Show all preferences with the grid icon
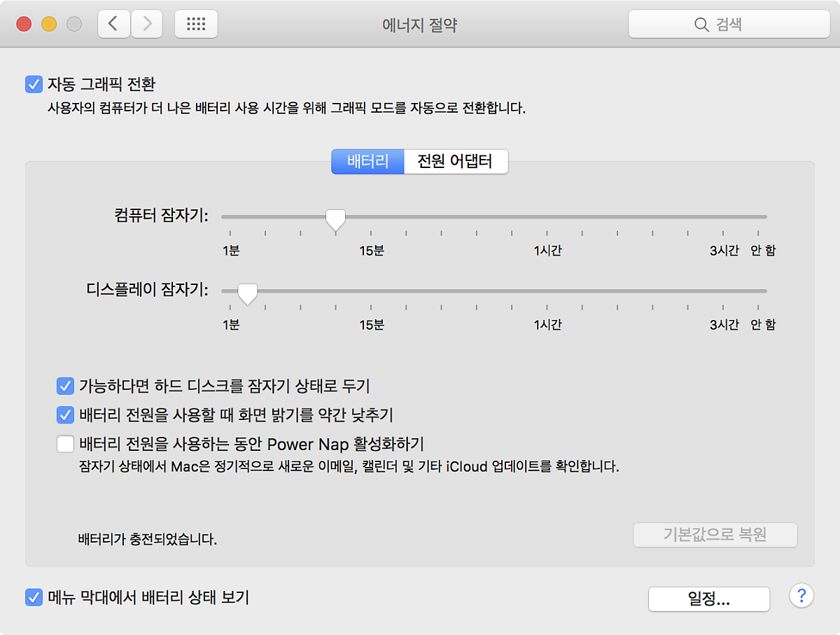 pyautogui.click(x=196, y=25)
